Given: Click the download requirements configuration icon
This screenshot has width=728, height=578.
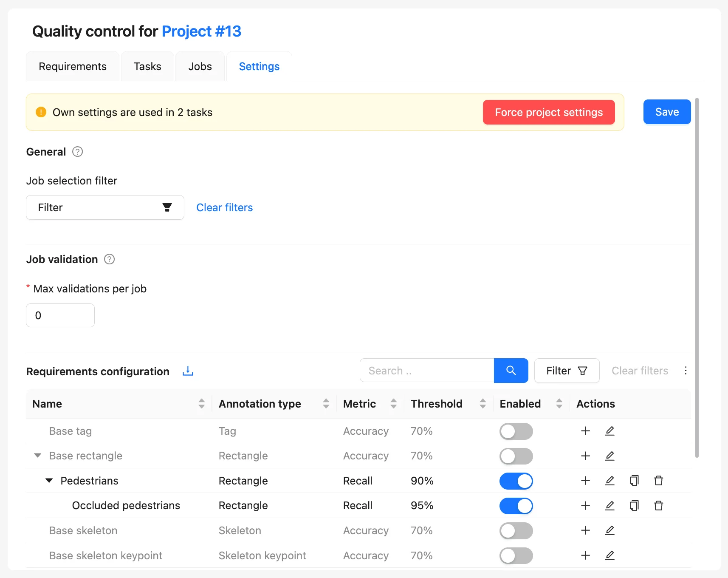Looking at the screenshot, I should [x=188, y=371].
